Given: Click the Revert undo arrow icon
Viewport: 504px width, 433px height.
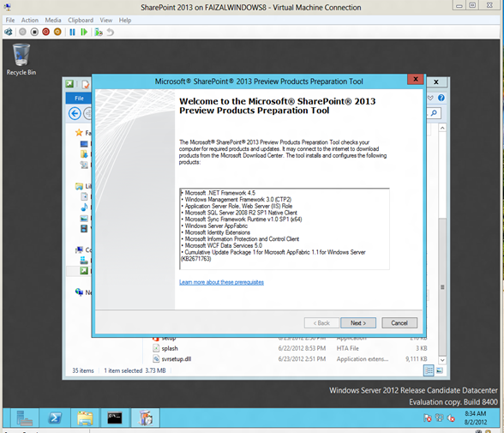Looking at the screenshot, I should 111,32.
